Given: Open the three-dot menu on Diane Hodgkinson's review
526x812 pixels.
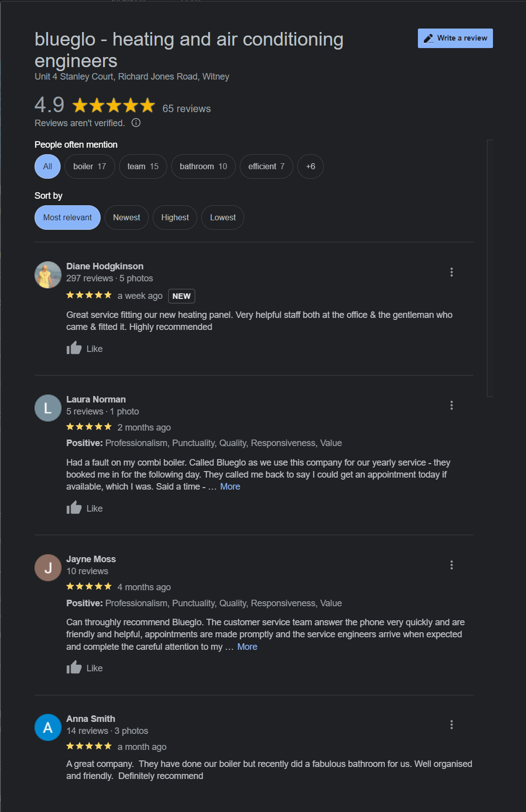Looking at the screenshot, I should [452, 272].
